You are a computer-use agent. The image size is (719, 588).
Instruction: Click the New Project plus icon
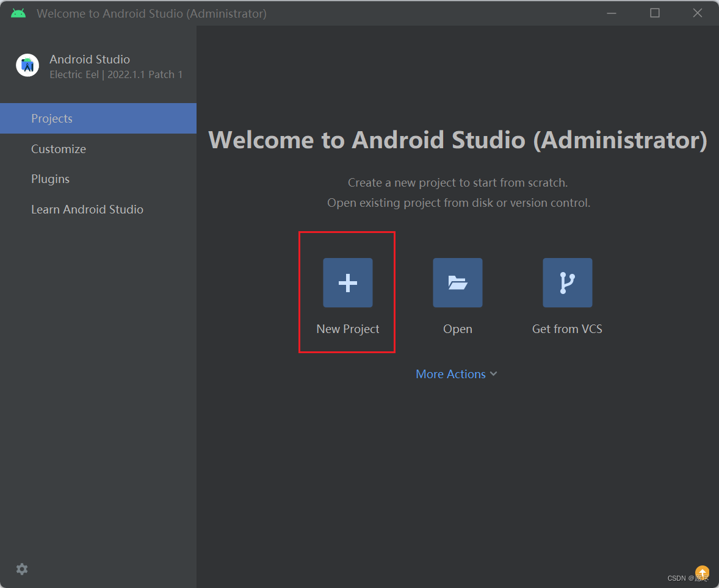pos(347,282)
